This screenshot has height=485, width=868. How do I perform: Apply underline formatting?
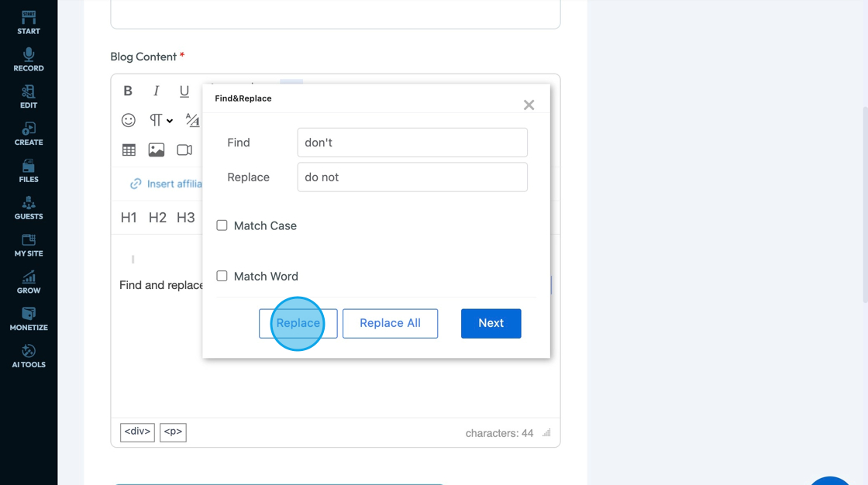tap(184, 91)
